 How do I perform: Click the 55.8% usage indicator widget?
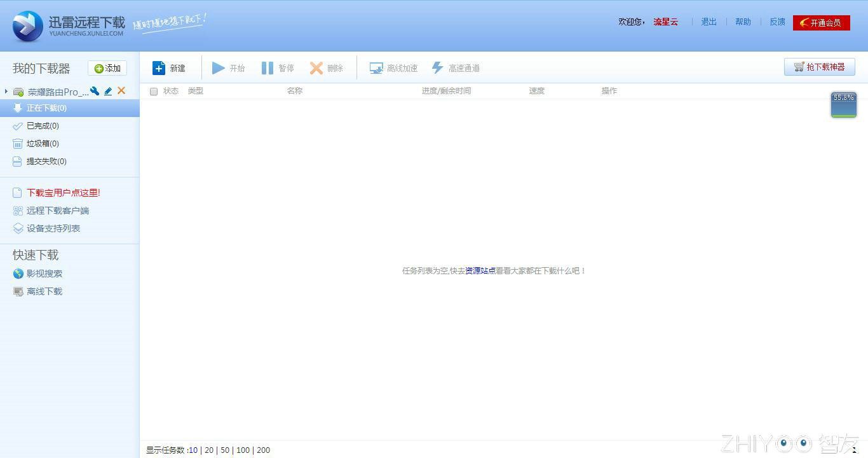[x=844, y=105]
